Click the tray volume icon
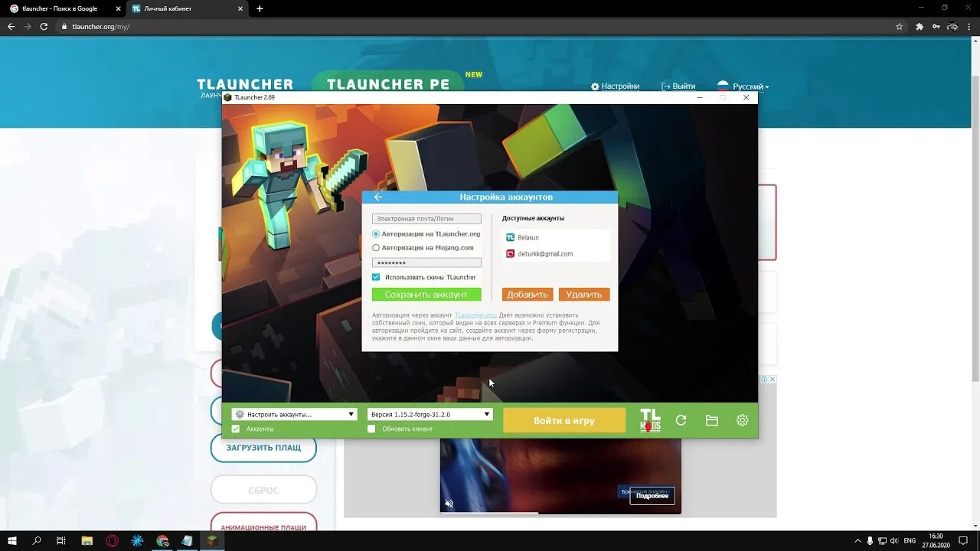 894,540
